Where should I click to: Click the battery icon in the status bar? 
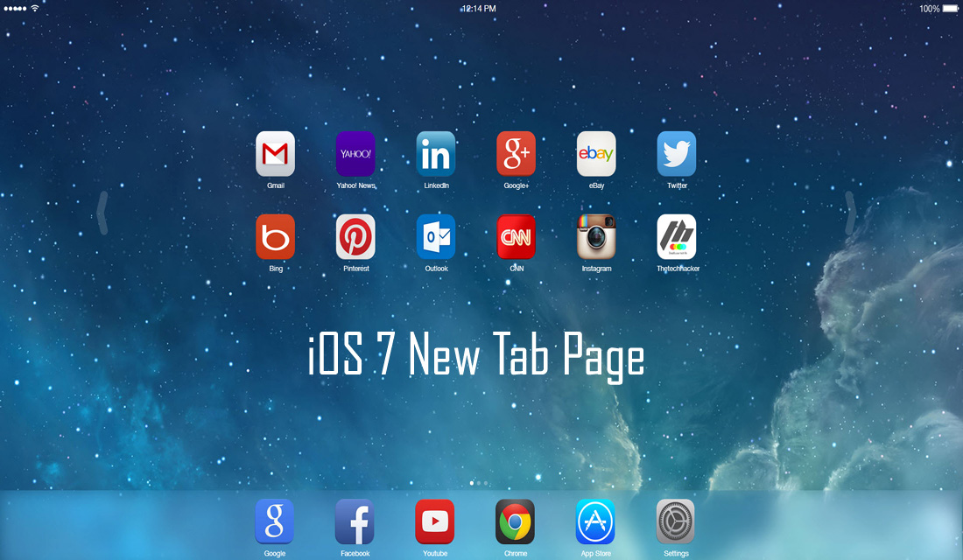pyautogui.click(x=950, y=9)
